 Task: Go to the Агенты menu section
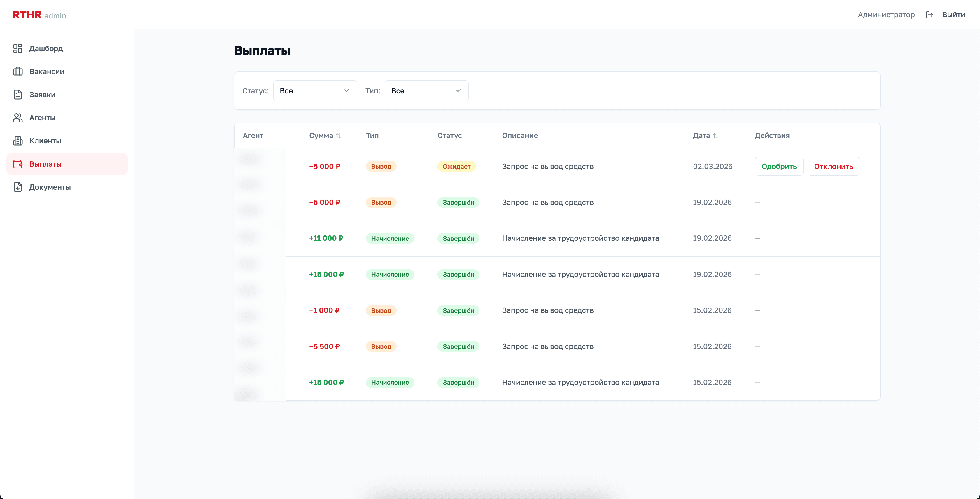42,118
